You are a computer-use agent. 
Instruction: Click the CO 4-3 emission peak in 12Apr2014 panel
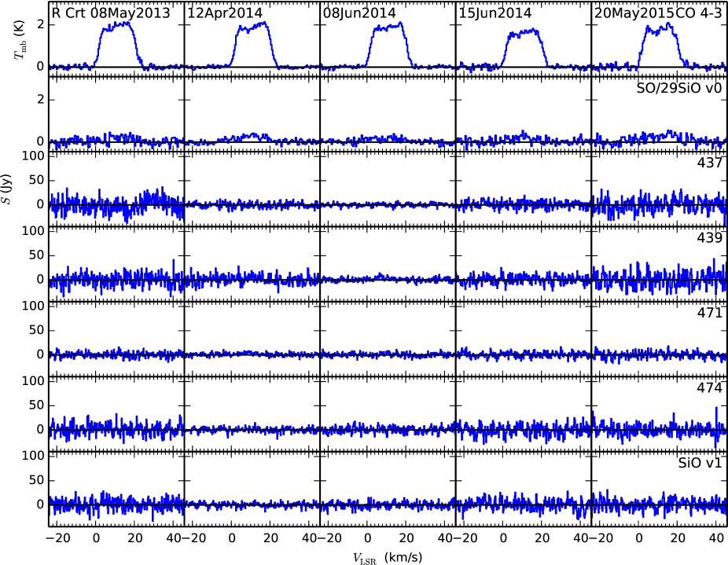pos(253,45)
